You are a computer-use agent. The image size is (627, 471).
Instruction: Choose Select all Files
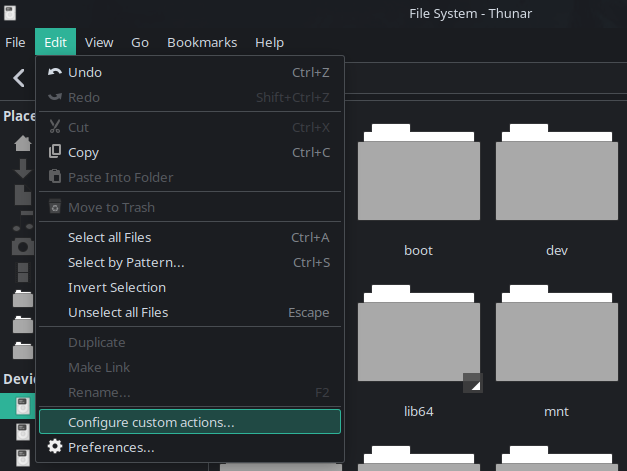tap(190, 237)
